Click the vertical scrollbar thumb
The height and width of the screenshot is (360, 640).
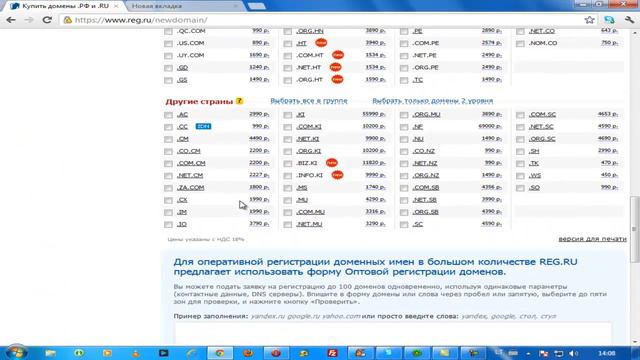634,229
